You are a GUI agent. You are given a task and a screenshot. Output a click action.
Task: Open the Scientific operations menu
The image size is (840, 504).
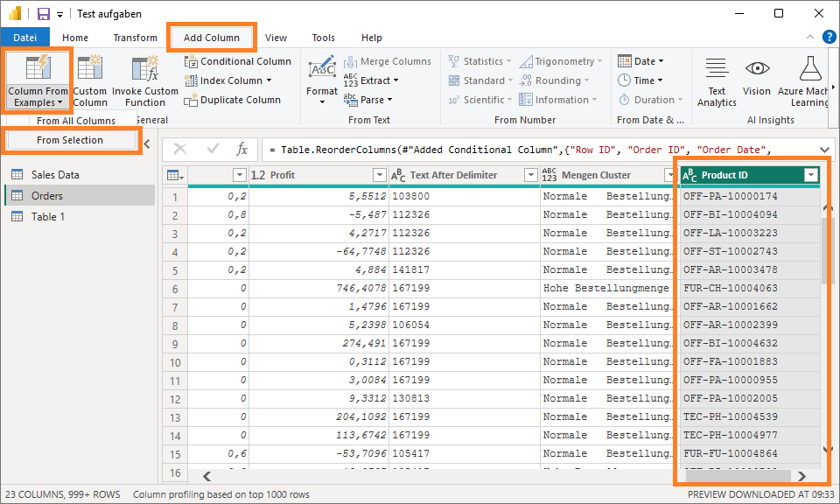[x=480, y=100]
